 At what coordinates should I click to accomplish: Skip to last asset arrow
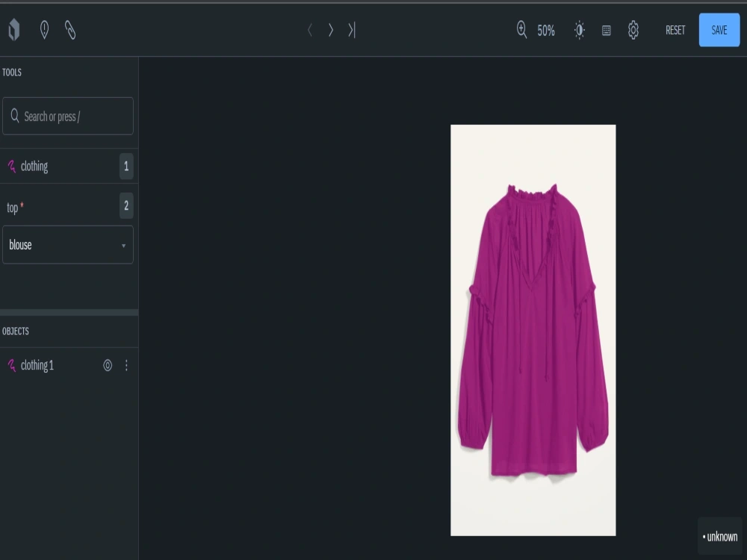coord(352,30)
